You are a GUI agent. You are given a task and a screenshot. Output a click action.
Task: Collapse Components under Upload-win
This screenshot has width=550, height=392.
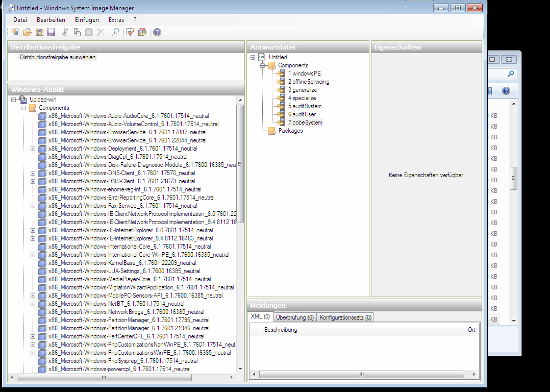(23, 108)
